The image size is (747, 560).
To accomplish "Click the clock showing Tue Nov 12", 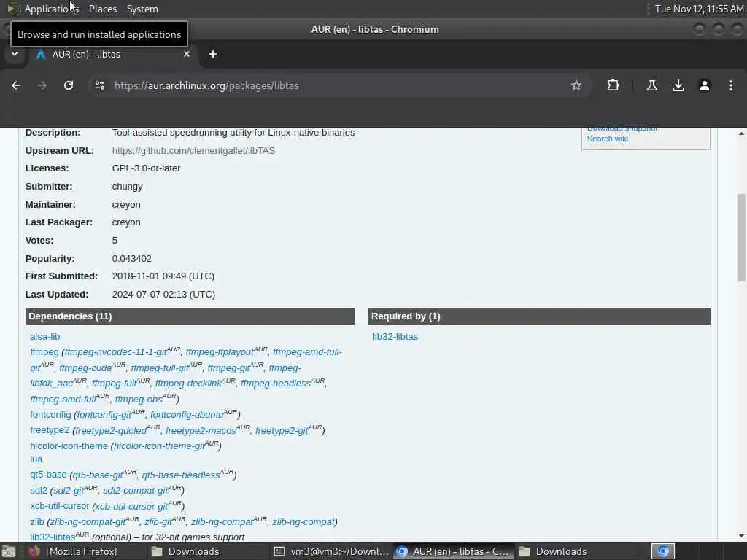I will tap(699, 9).
